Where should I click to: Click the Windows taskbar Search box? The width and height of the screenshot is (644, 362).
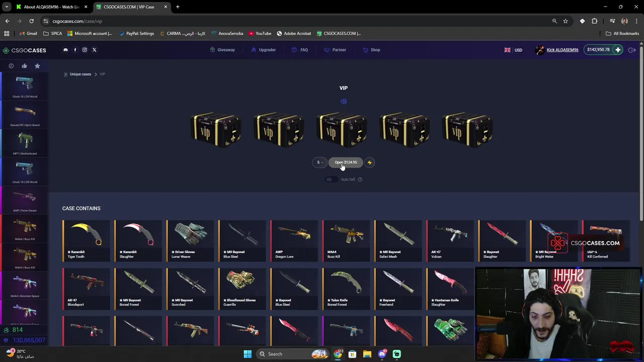[292, 354]
